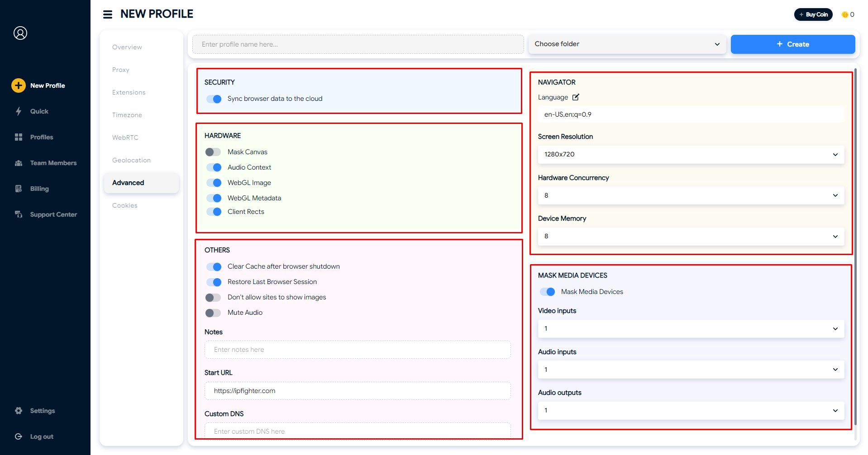Open Profiles grid icon in sidebar
The height and width of the screenshot is (455, 868).
tap(19, 137)
